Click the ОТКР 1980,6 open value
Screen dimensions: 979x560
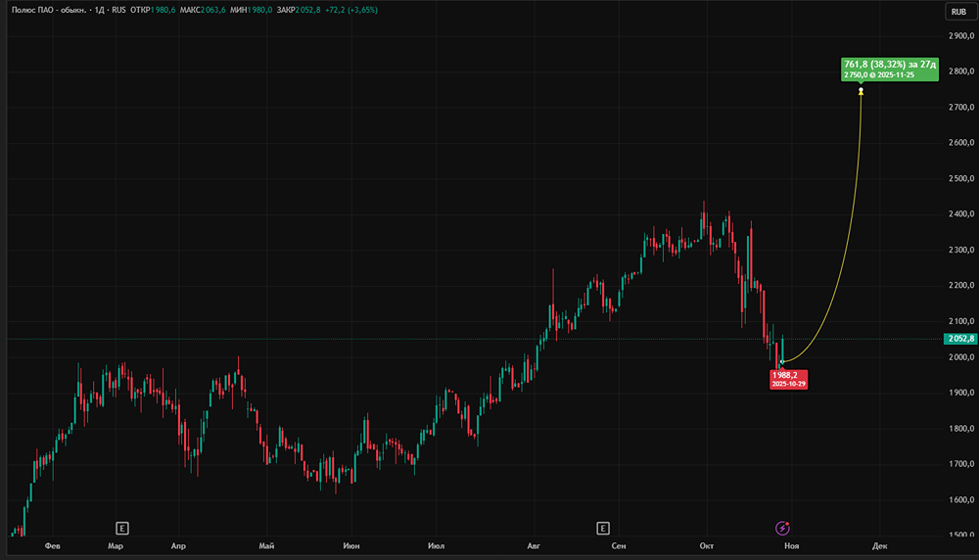coord(153,10)
